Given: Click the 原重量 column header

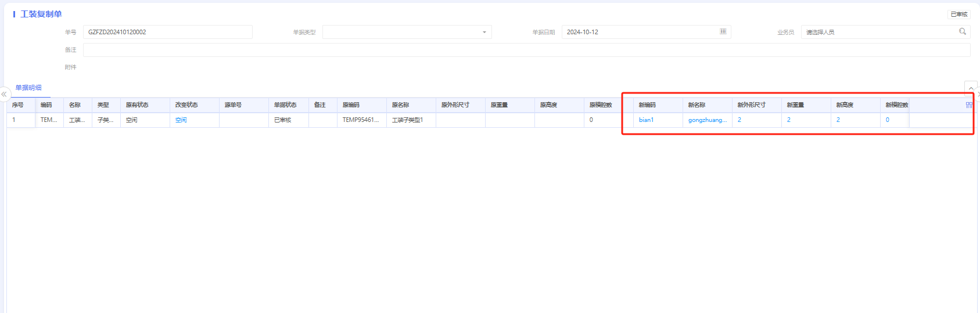Looking at the screenshot, I should point(499,105).
